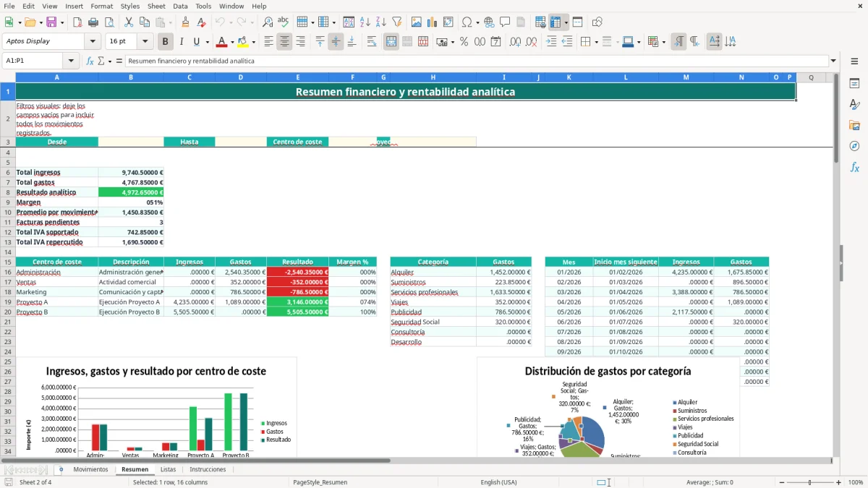Insert Pivot Table icon
The image size is (868, 488).
448,22
